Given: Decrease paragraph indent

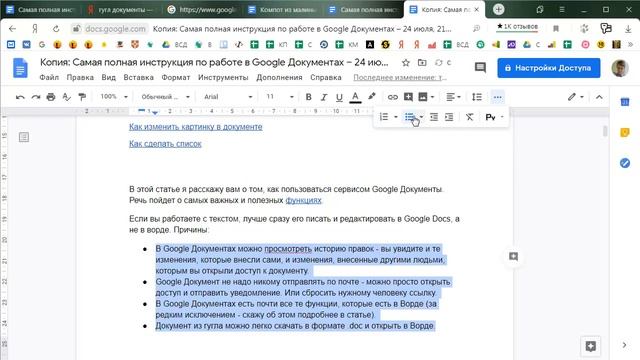Looking at the screenshot, I should click(434, 117).
